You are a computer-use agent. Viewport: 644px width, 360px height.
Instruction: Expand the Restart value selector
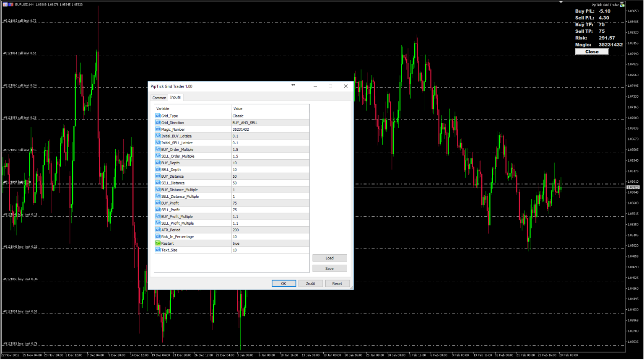(270, 243)
